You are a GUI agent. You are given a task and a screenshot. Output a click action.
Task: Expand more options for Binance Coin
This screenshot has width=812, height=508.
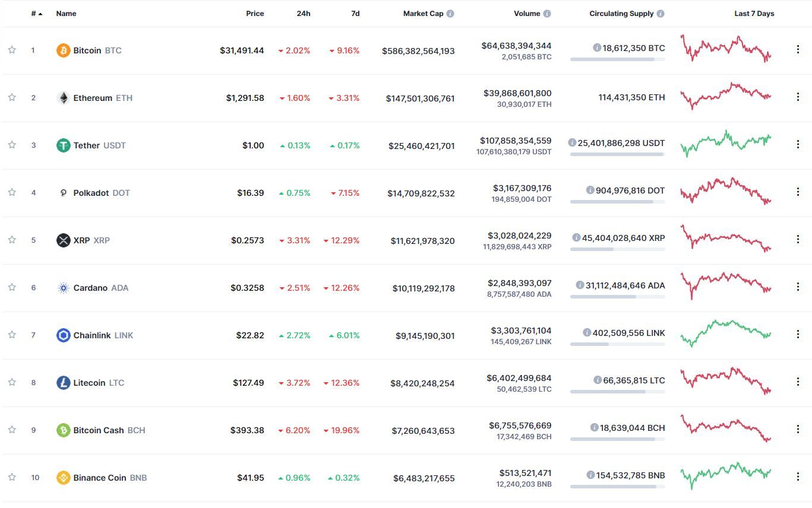(x=798, y=477)
